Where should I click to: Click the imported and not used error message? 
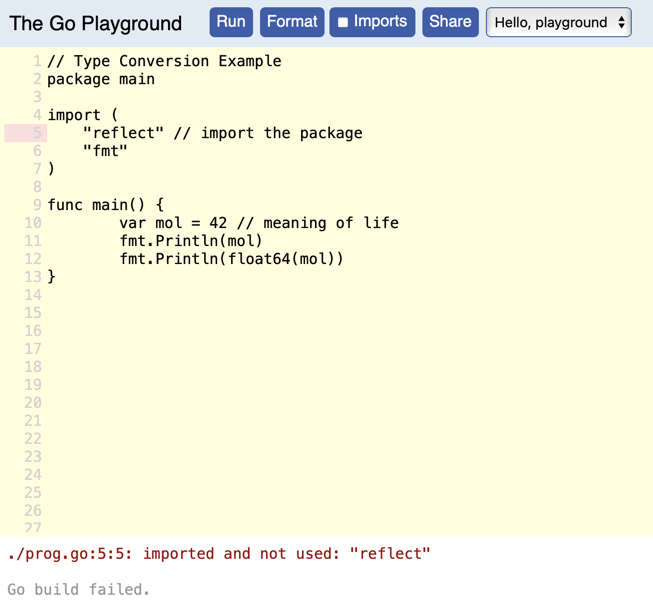coord(219,553)
